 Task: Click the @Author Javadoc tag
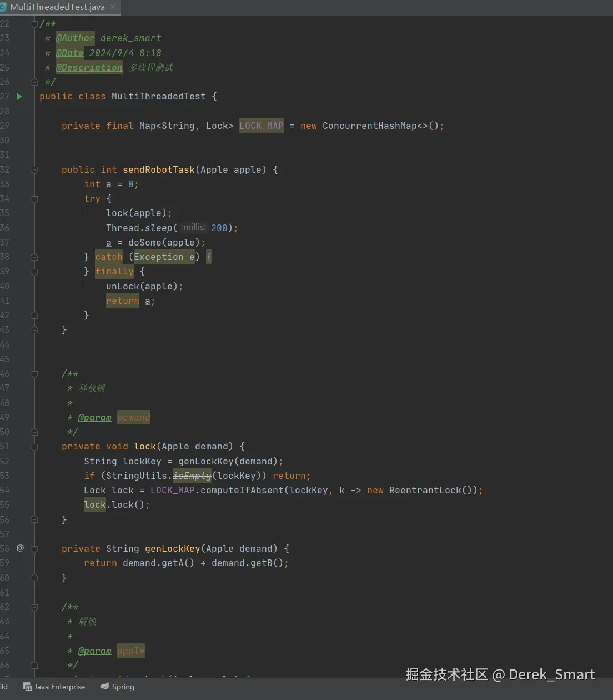[x=76, y=38]
